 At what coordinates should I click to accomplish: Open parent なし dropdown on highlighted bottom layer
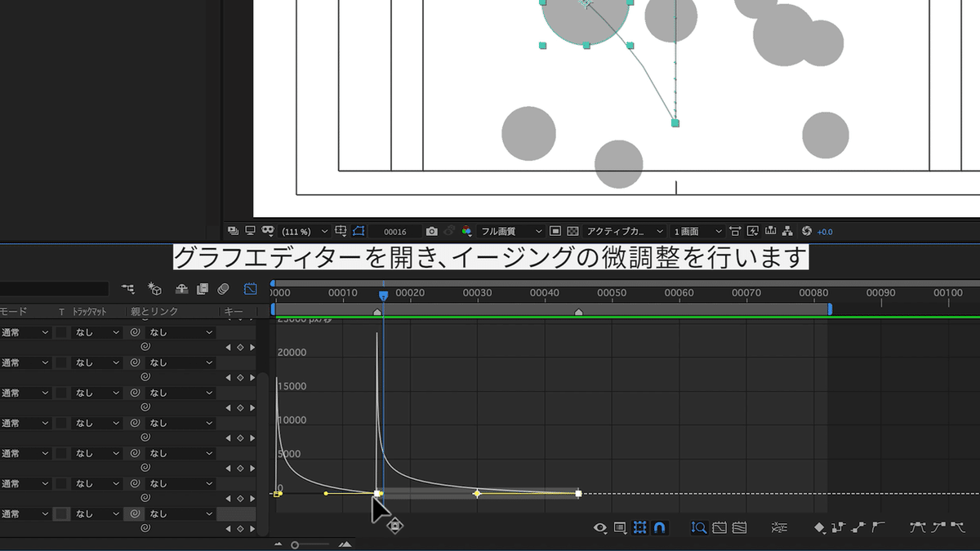(180, 513)
